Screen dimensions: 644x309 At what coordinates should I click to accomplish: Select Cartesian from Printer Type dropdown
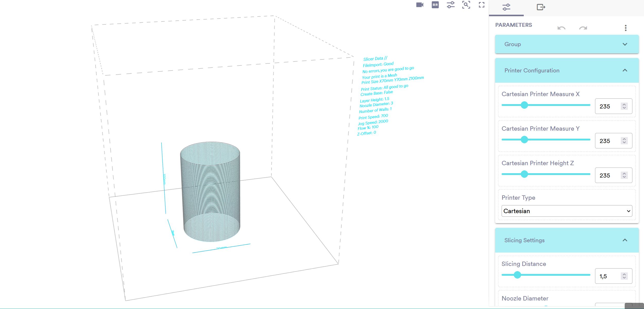pyautogui.click(x=565, y=211)
